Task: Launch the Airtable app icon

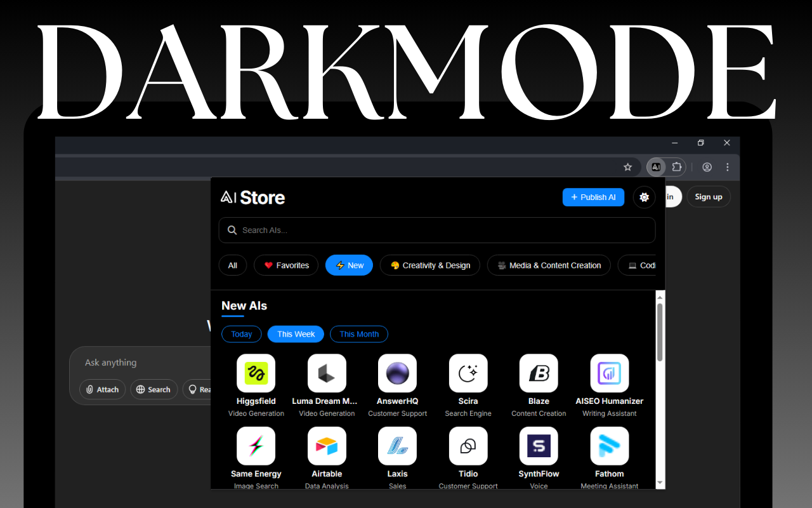Action: click(327, 446)
